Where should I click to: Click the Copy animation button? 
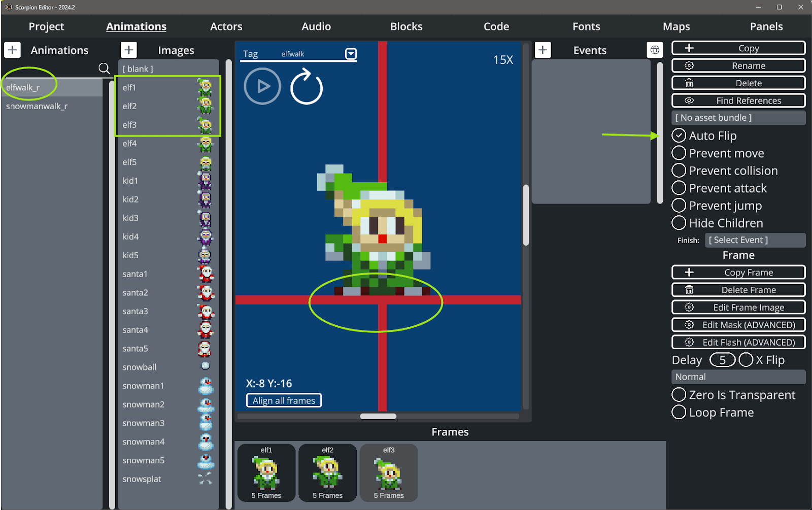tap(738, 48)
